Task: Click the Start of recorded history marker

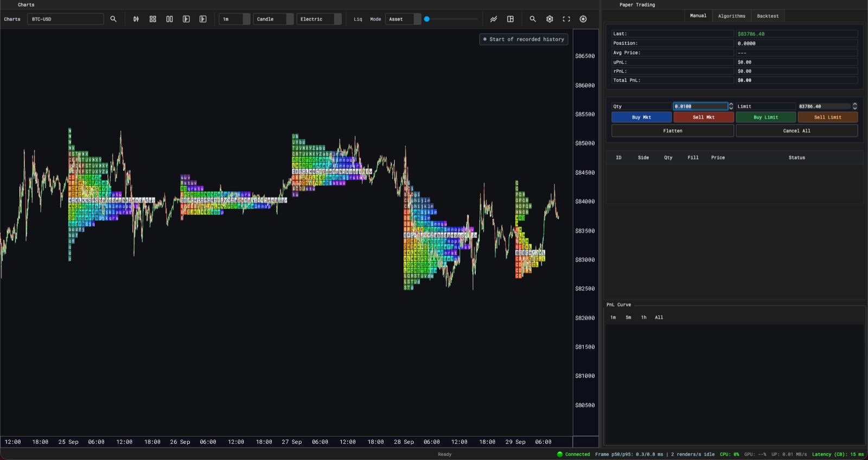Action: click(524, 39)
